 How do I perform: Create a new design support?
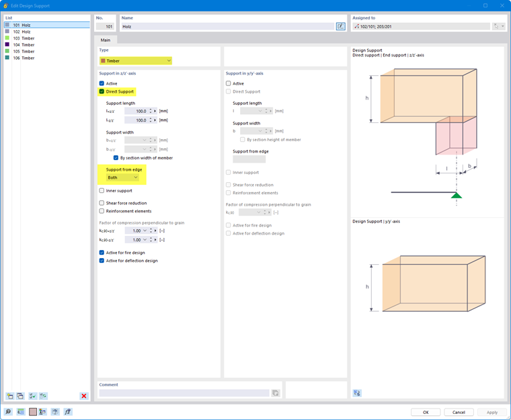coord(10,396)
